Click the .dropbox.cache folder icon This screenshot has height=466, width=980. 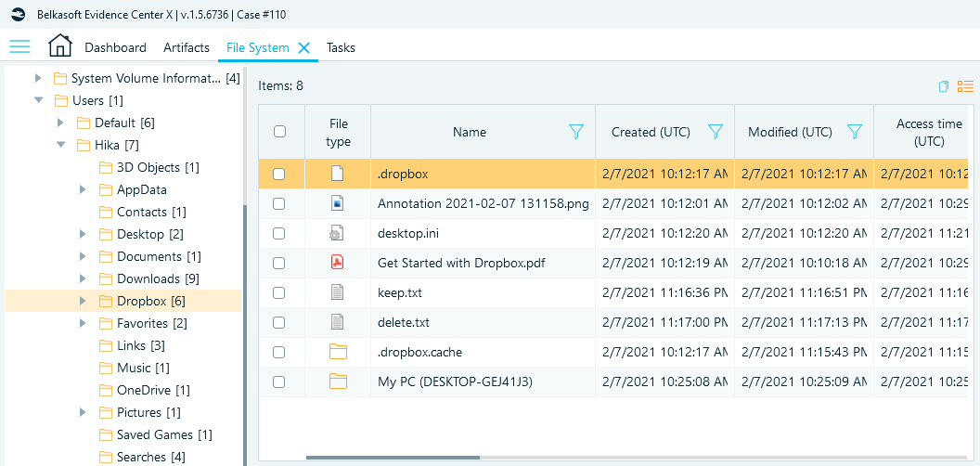338,352
